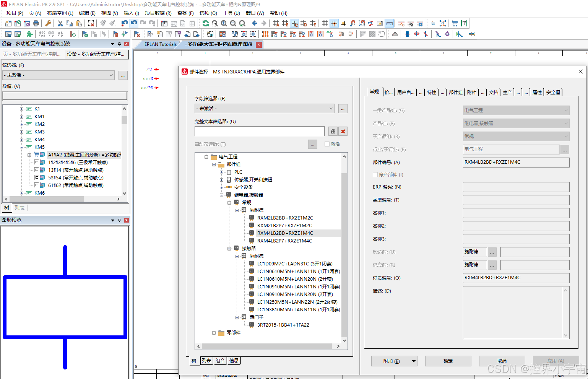This screenshot has height=379, width=588.
Task: Close the 多功能天车 page tab
Action: [x=259, y=45]
